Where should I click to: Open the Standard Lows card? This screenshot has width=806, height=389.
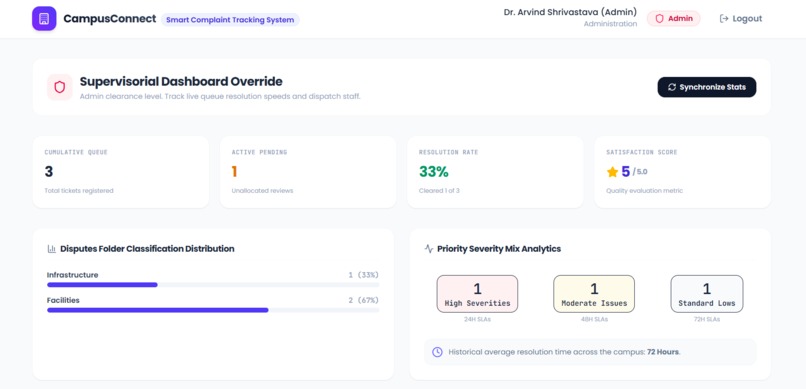click(x=707, y=294)
